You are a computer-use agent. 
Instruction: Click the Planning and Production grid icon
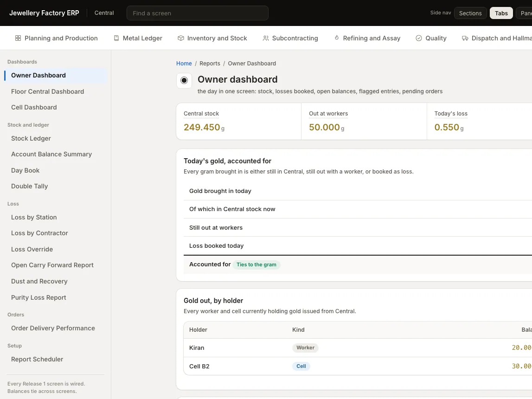[18, 39]
